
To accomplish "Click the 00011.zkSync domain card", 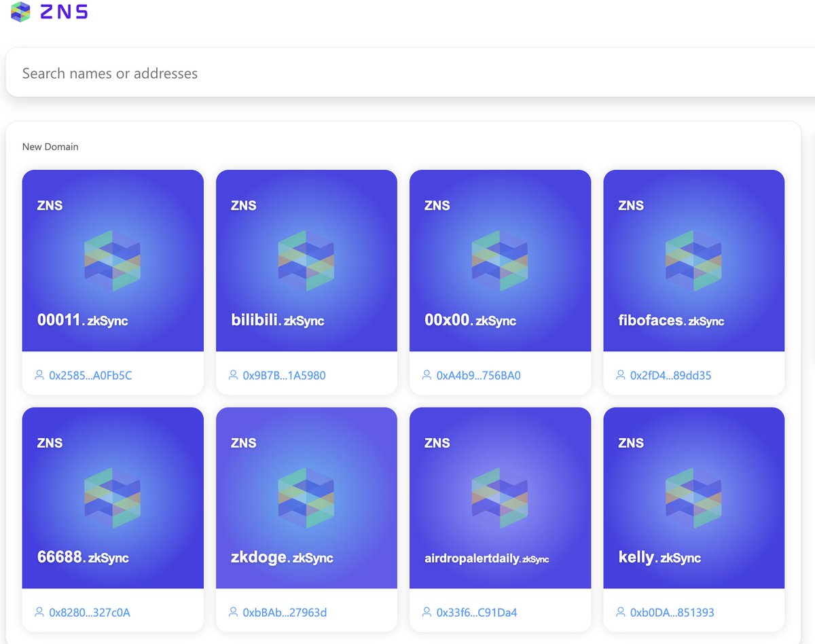I will [113, 260].
